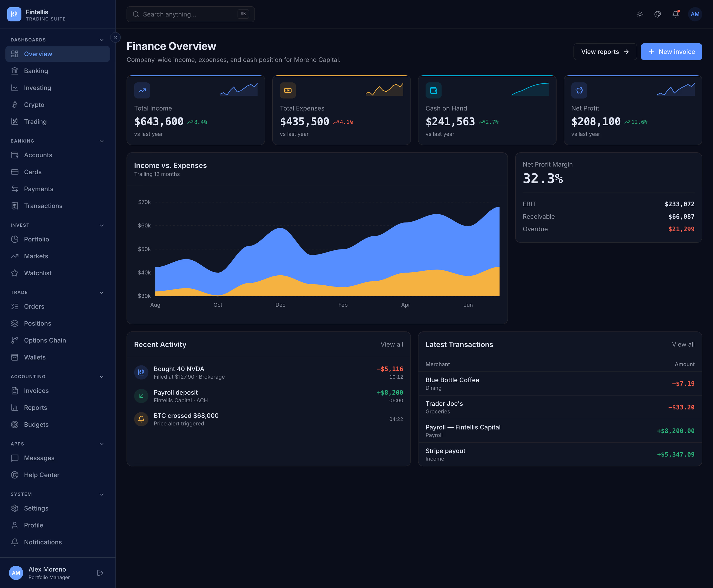Click the Stripe payout transaction row
The width and height of the screenshot is (713, 588).
click(x=560, y=455)
